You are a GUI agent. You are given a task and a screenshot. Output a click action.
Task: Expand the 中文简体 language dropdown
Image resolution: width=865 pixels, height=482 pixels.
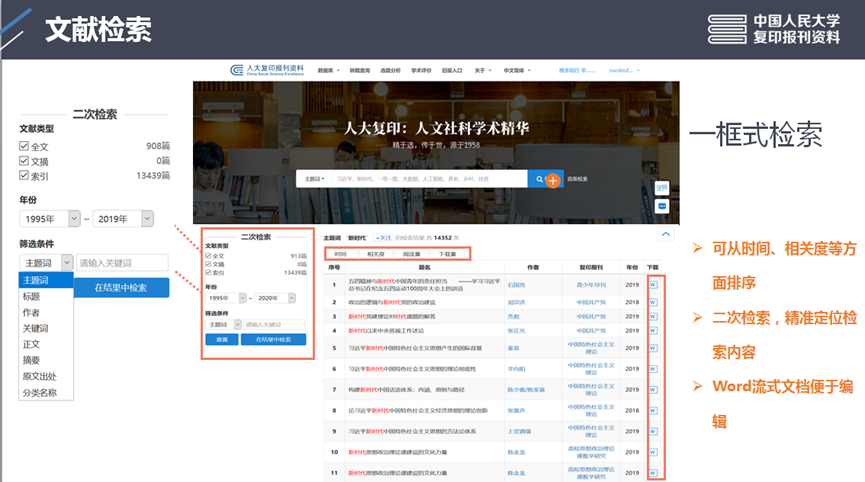(x=517, y=71)
